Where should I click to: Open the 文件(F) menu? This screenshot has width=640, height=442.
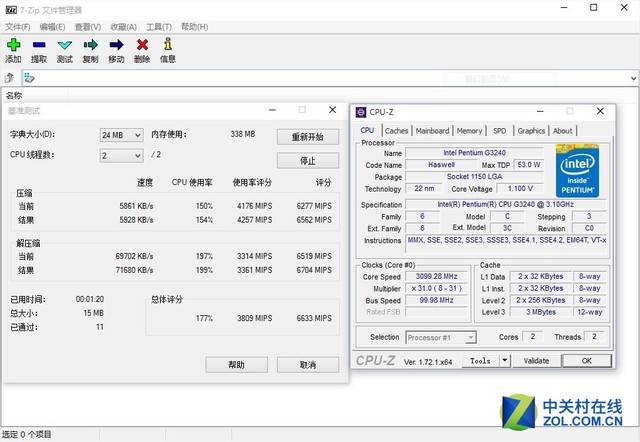tap(18, 27)
